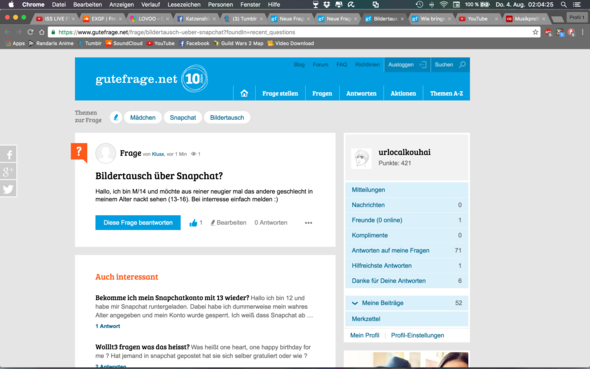590x369 pixels.
Task: Click the browser address bar
Action: coord(293,32)
